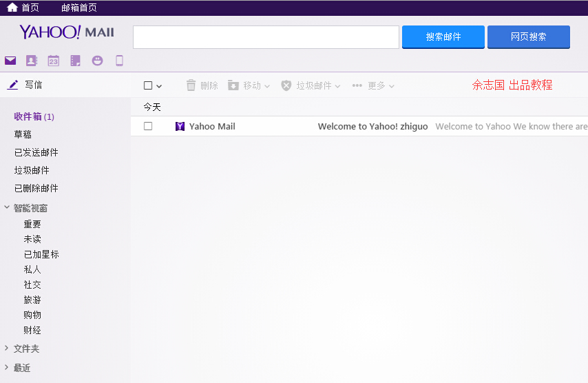This screenshot has width=588, height=383.
Task: Click the 移动 toolbar label
Action: (252, 85)
